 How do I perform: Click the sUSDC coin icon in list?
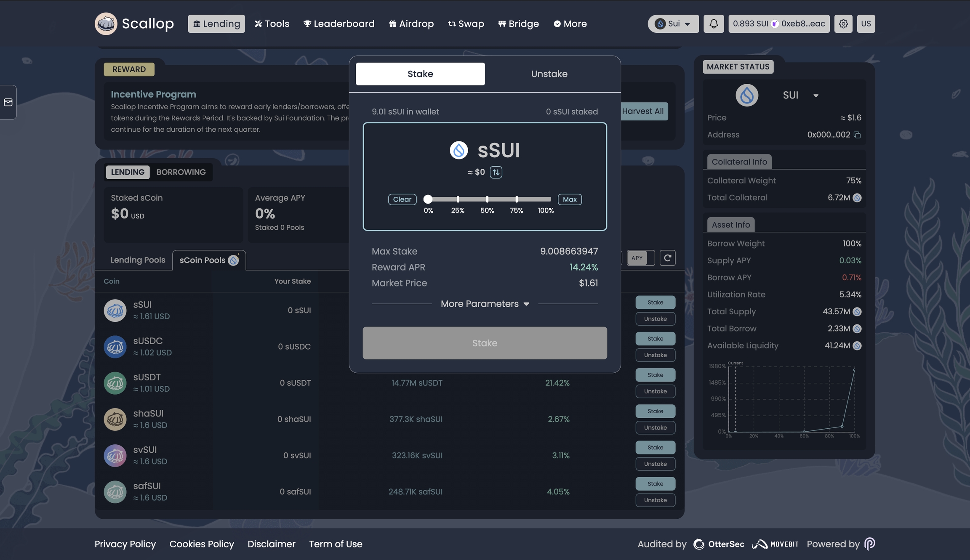[x=115, y=347]
